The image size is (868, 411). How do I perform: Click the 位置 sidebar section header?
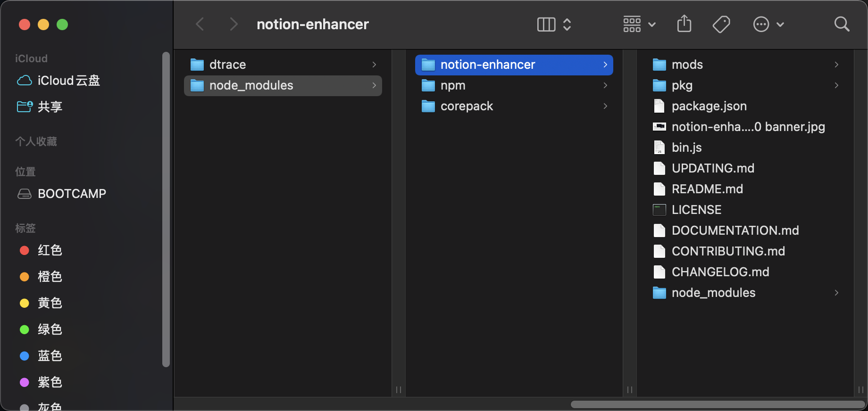click(25, 172)
